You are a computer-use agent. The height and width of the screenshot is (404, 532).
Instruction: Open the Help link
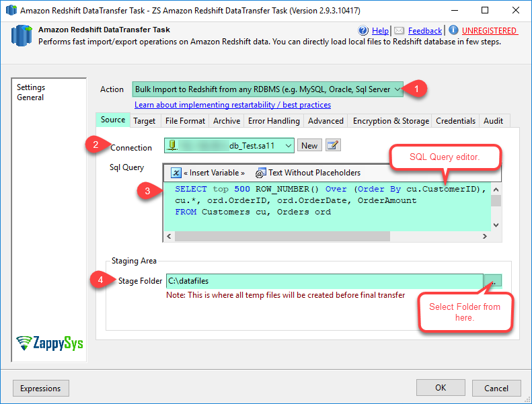pos(380,31)
